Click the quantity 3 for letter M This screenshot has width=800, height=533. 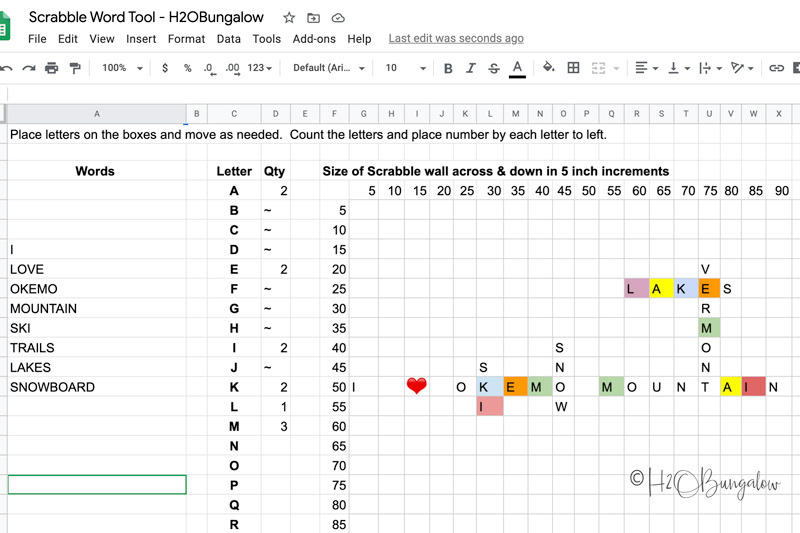click(x=276, y=426)
